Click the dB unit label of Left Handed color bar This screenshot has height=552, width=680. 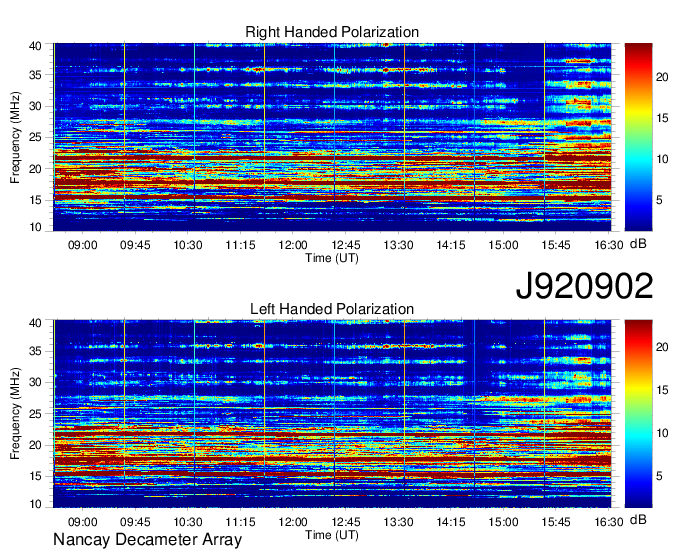638,519
